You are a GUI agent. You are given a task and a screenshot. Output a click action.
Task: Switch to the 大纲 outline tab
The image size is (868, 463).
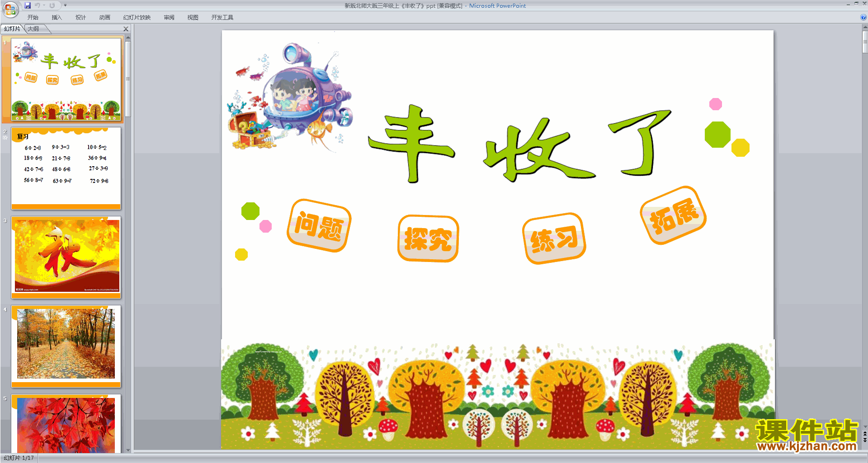click(33, 29)
